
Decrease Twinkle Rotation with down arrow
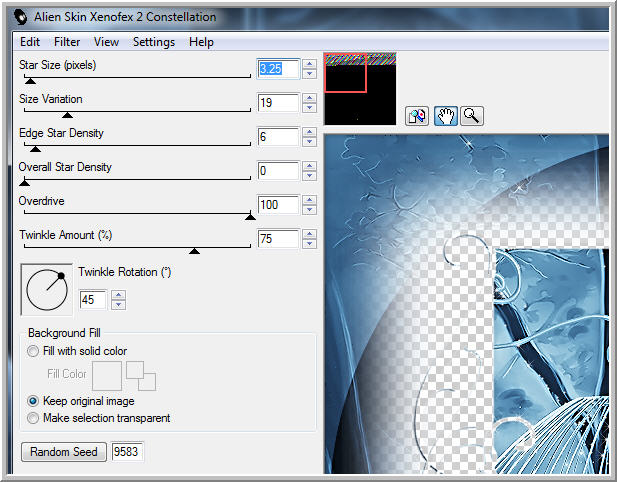click(118, 305)
